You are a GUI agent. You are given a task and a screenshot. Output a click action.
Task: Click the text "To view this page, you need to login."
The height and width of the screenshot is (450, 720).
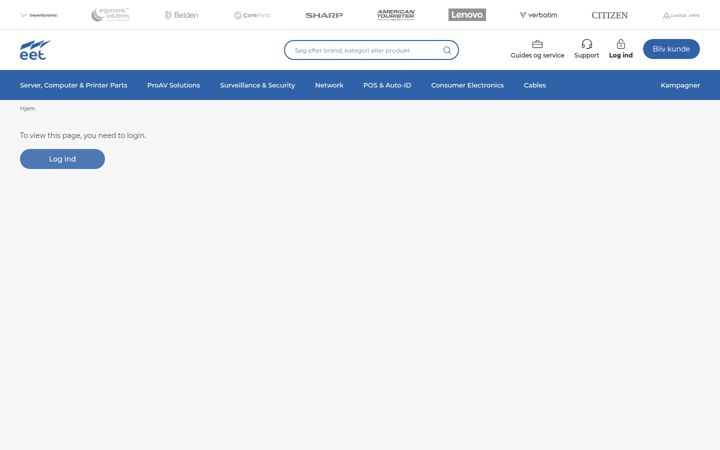click(83, 135)
